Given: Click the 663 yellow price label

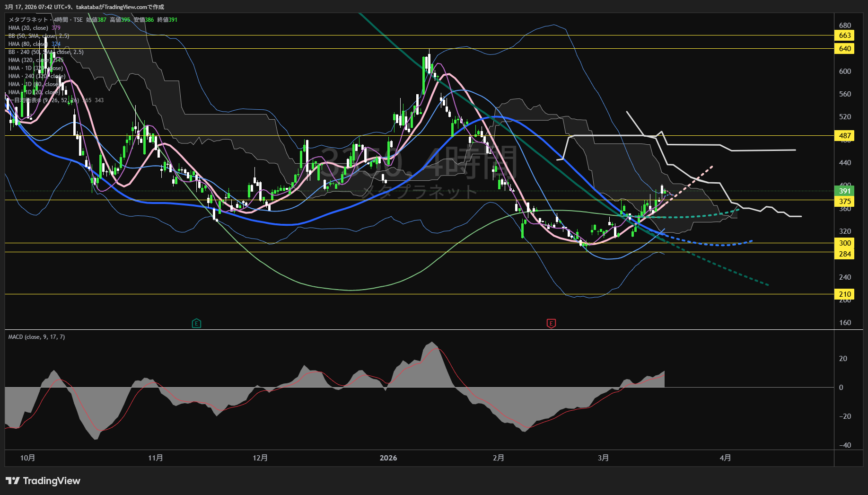Looking at the screenshot, I should [845, 35].
